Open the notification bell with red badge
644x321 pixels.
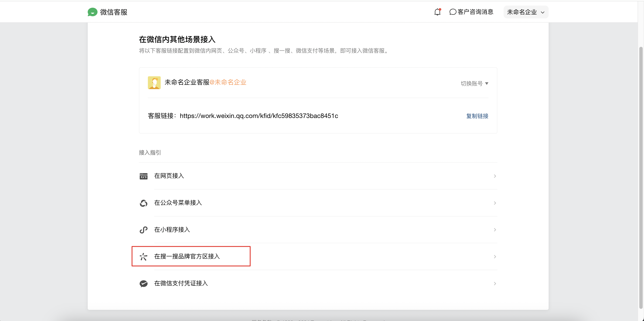click(437, 12)
